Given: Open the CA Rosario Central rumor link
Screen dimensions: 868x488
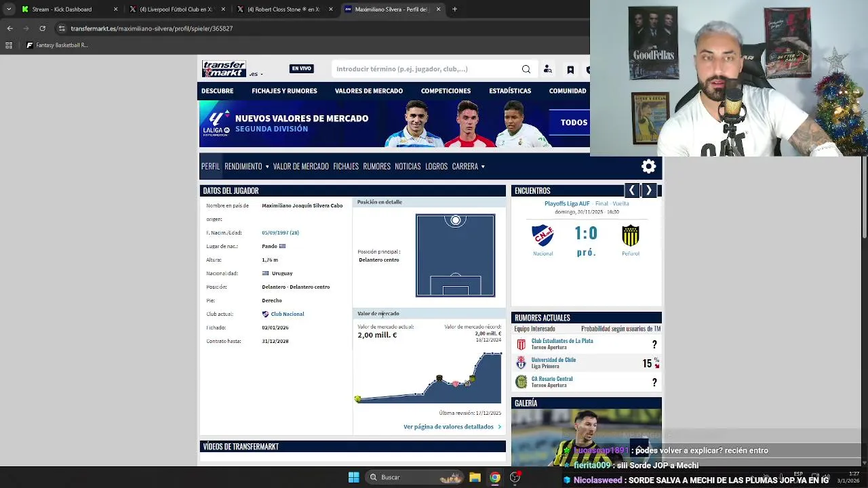Looking at the screenshot, I should click(552, 379).
